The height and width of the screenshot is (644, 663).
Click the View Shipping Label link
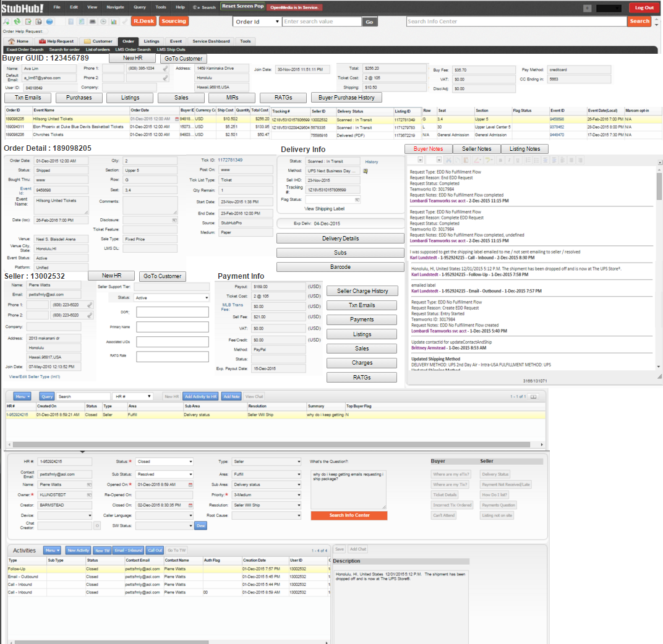[x=324, y=209]
